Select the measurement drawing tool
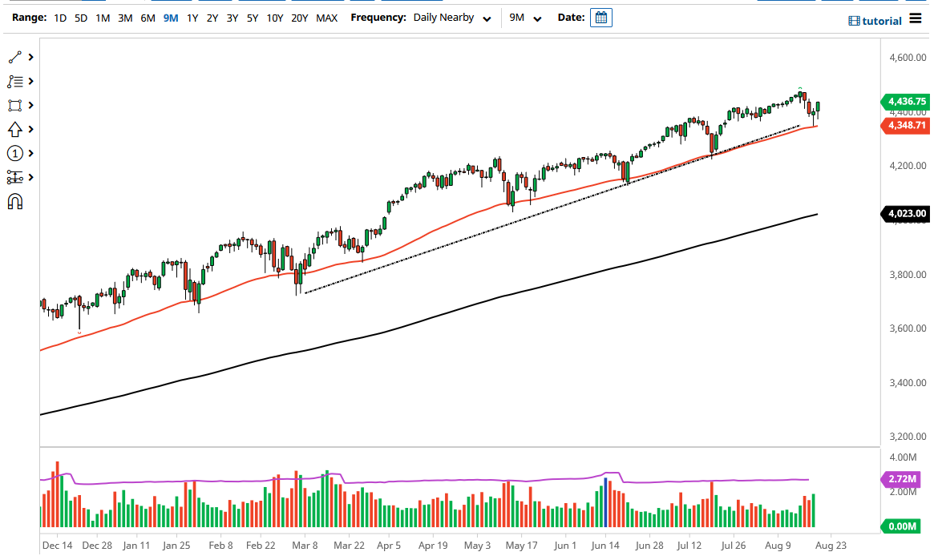The width and height of the screenshot is (934, 560). coord(16,177)
